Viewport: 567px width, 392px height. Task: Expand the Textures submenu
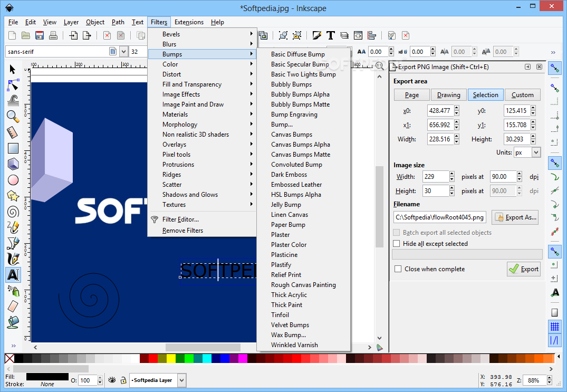pyautogui.click(x=202, y=204)
